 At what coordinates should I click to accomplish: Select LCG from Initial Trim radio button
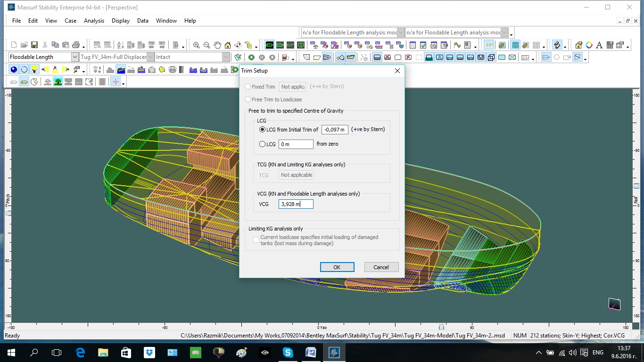tap(263, 130)
